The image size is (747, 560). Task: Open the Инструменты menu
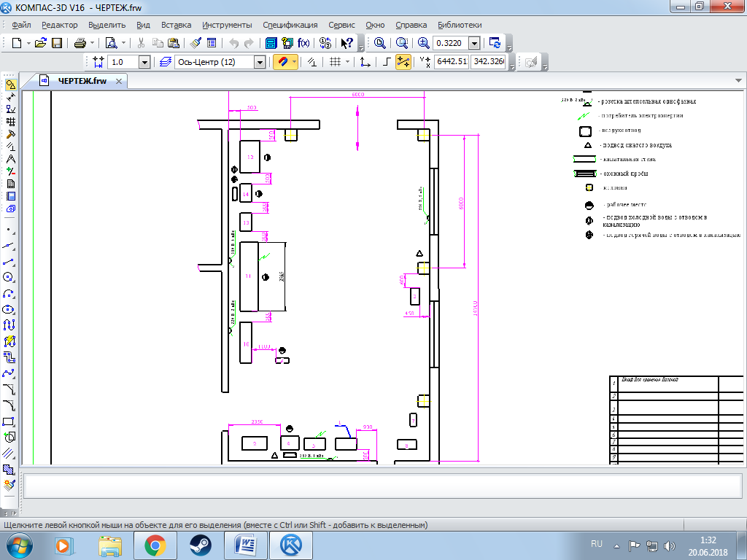click(x=227, y=25)
